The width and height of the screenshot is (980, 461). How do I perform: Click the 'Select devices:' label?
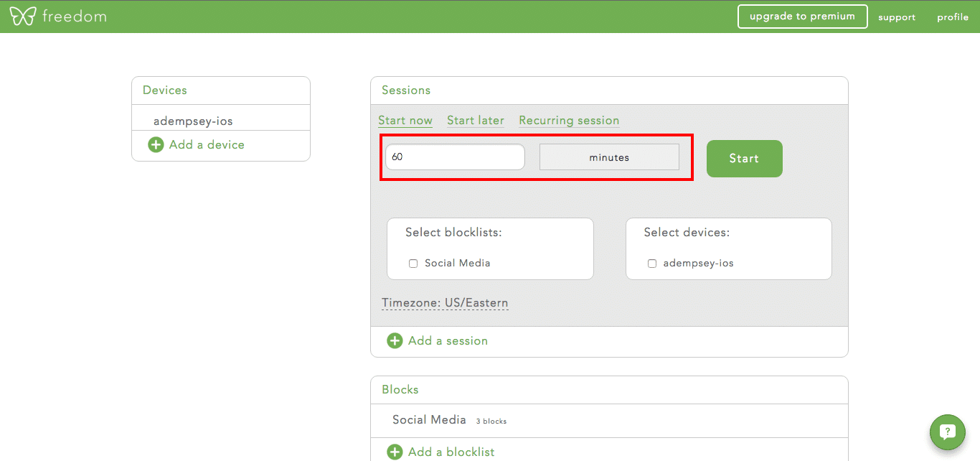tap(687, 233)
